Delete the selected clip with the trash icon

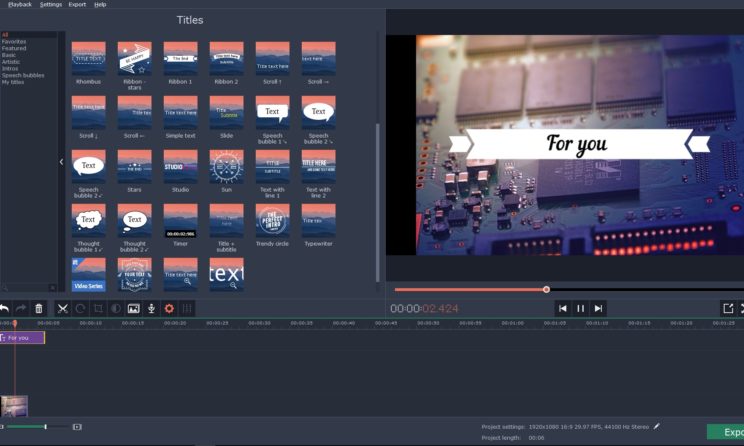click(39, 309)
